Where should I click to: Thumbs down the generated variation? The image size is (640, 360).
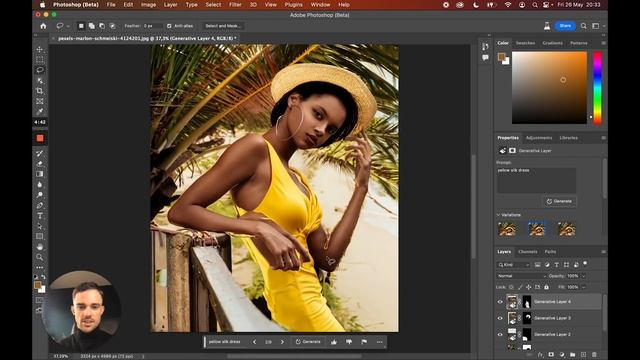click(x=349, y=342)
